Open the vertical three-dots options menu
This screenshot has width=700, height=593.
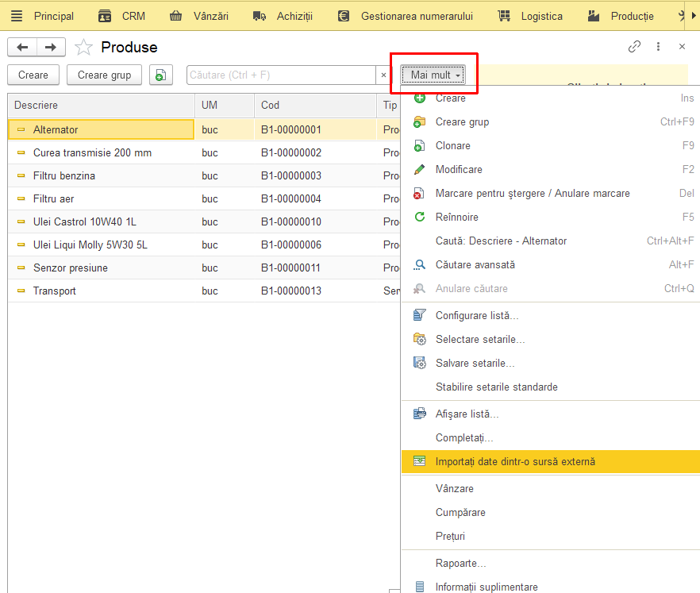coord(658,46)
